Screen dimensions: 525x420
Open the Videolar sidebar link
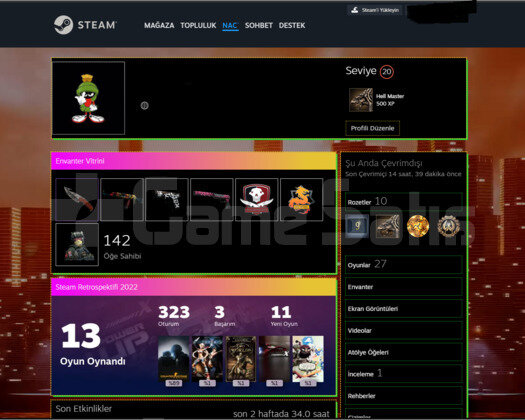point(404,330)
